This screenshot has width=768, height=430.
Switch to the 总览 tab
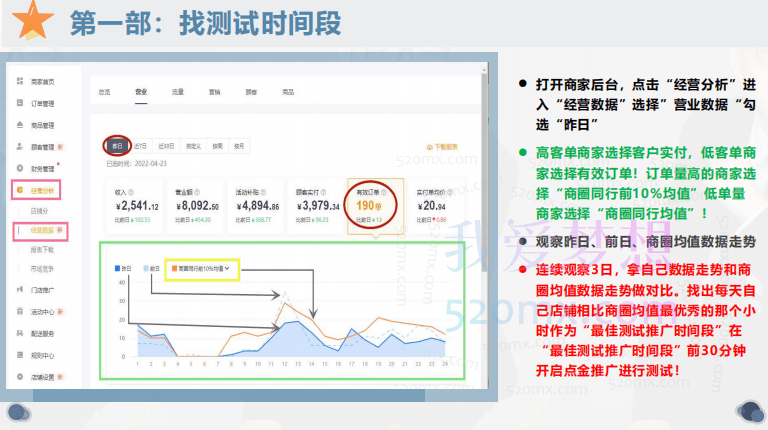point(105,91)
